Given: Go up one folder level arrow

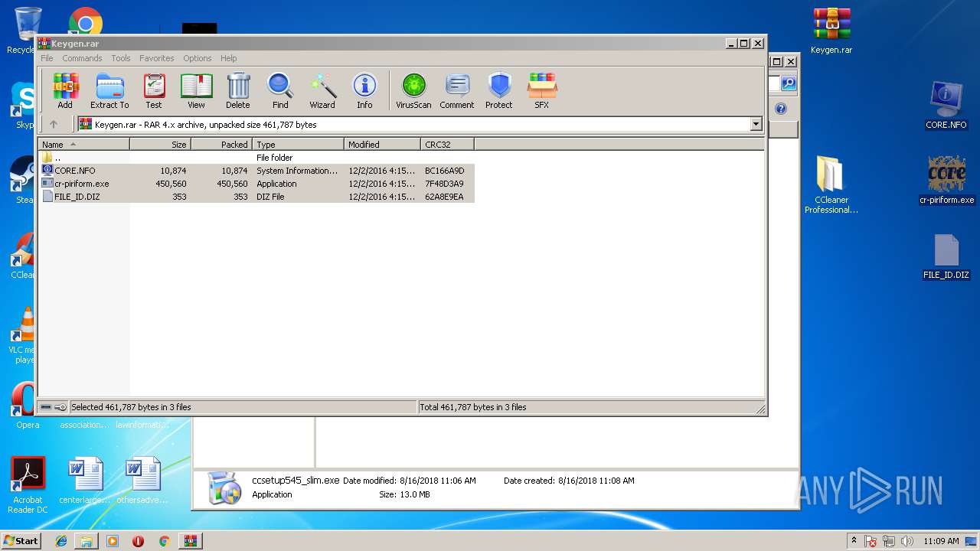Looking at the screenshot, I should (x=54, y=124).
